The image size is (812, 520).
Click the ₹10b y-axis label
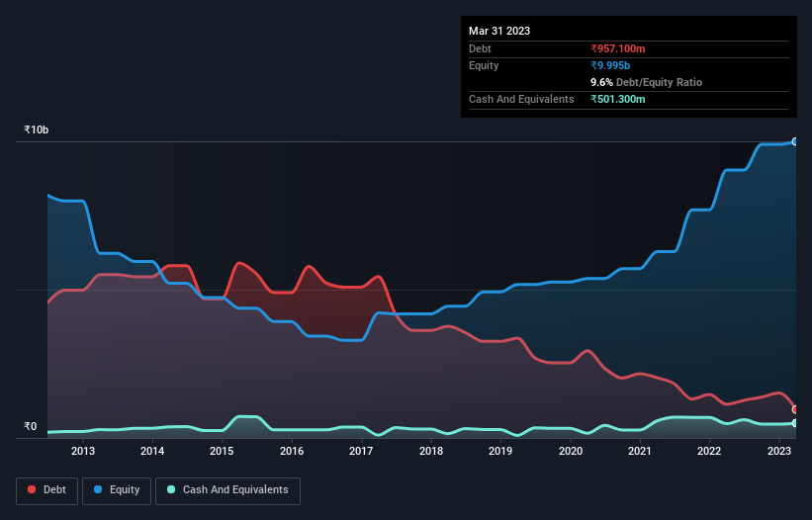tap(37, 130)
